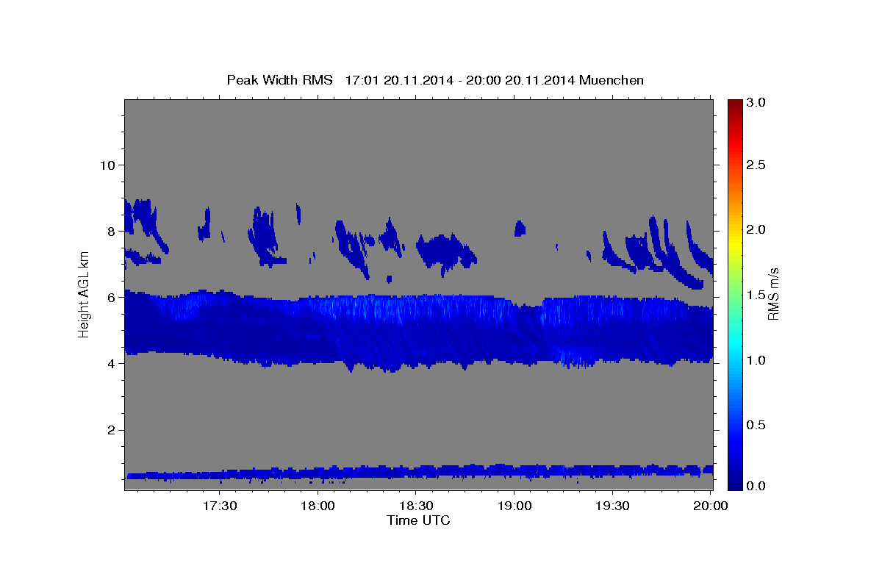The height and width of the screenshot is (588, 882).
Task: Click the height axis label 4
Action: click(x=111, y=363)
